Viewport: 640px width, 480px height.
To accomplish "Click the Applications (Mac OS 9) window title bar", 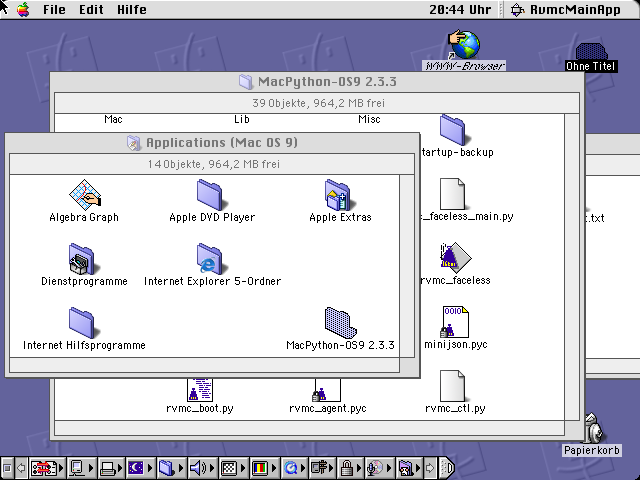I will coord(212,142).
